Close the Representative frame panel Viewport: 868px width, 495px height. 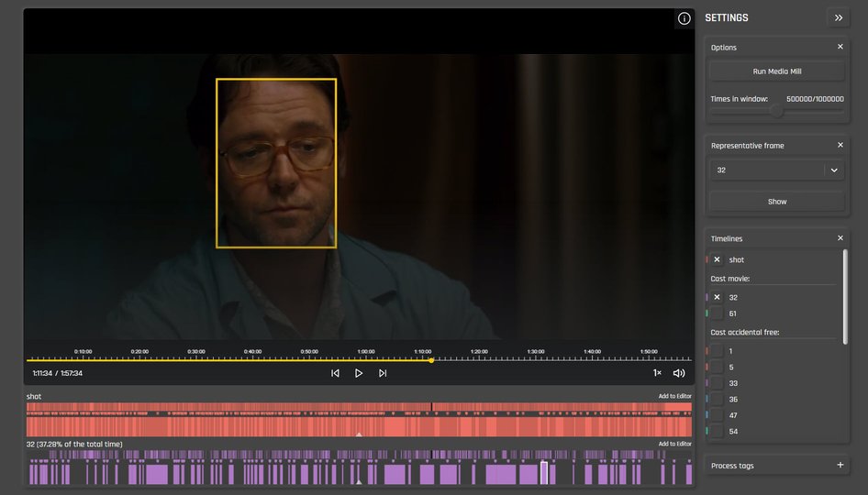(840, 145)
